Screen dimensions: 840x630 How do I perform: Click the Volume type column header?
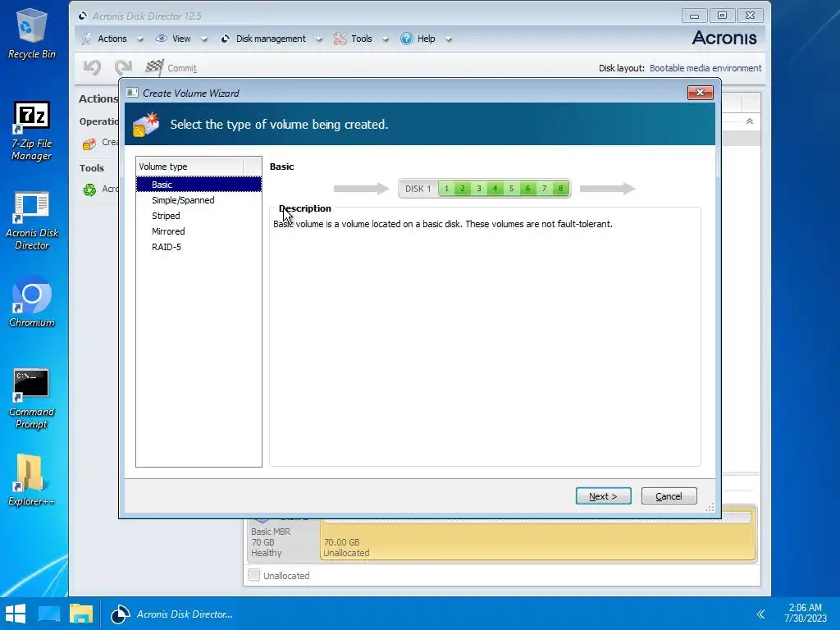(189, 167)
